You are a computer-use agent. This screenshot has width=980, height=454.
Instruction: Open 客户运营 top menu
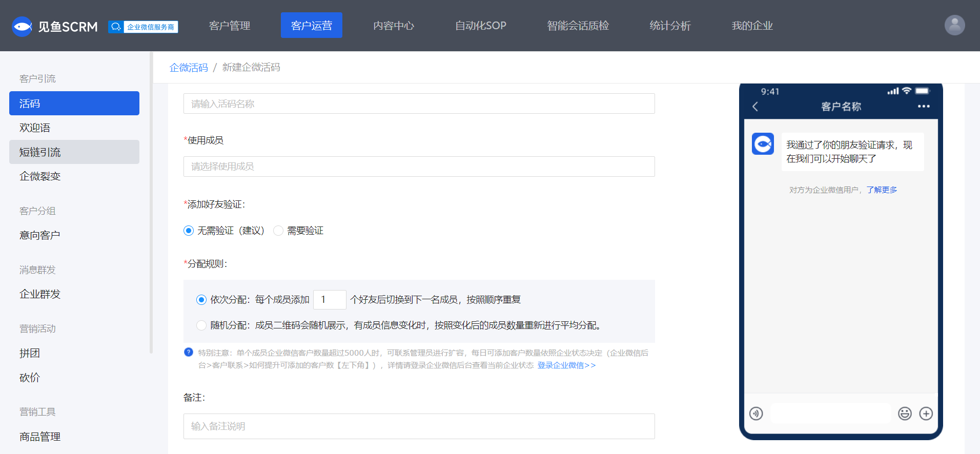click(x=312, y=26)
